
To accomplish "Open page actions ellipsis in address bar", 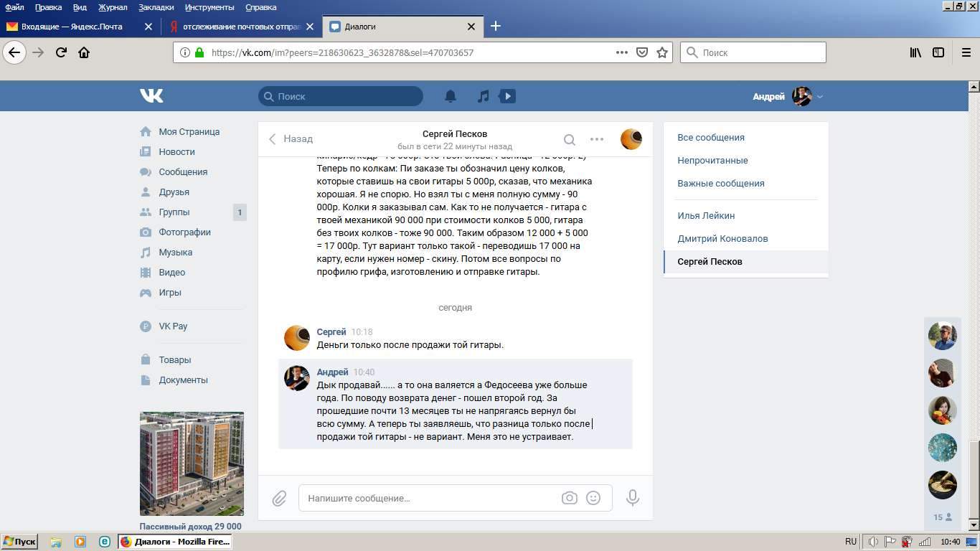I will 622,52.
